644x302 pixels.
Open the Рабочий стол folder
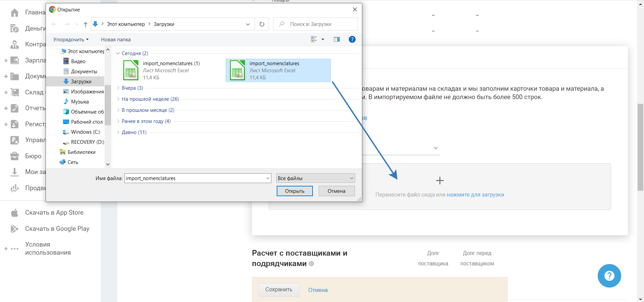point(83,122)
